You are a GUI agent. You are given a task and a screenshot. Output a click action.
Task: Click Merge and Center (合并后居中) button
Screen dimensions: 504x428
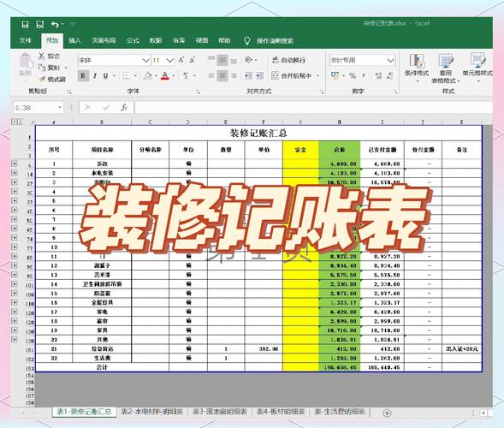tap(292, 76)
